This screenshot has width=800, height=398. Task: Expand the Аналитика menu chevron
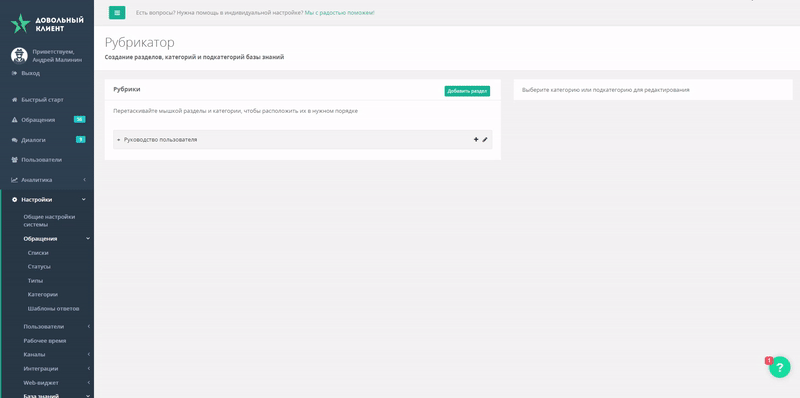(84, 180)
